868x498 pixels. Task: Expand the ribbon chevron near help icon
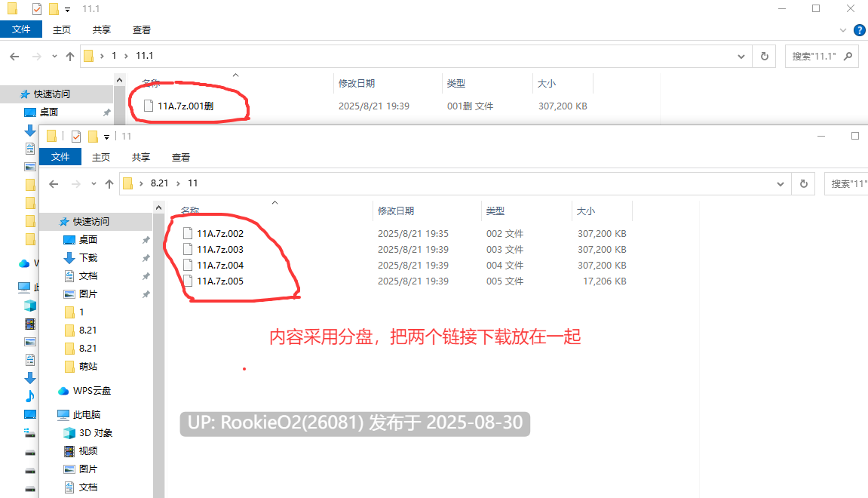pyautogui.click(x=843, y=30)
